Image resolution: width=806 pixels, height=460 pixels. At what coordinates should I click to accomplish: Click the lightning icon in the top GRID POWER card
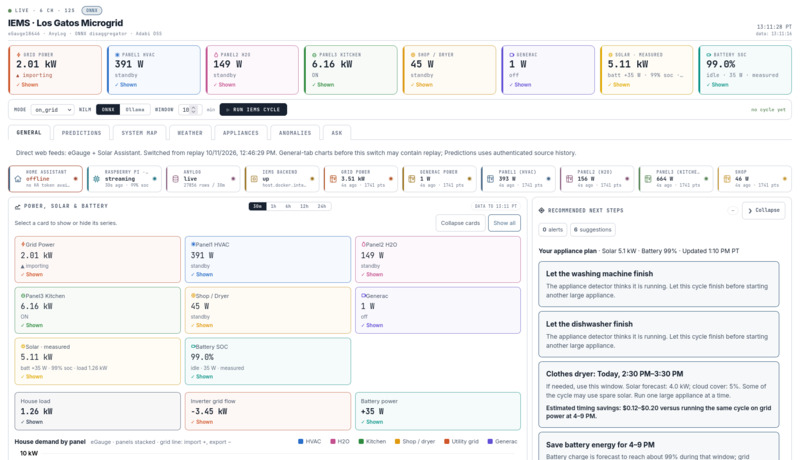tap(19, 54)
